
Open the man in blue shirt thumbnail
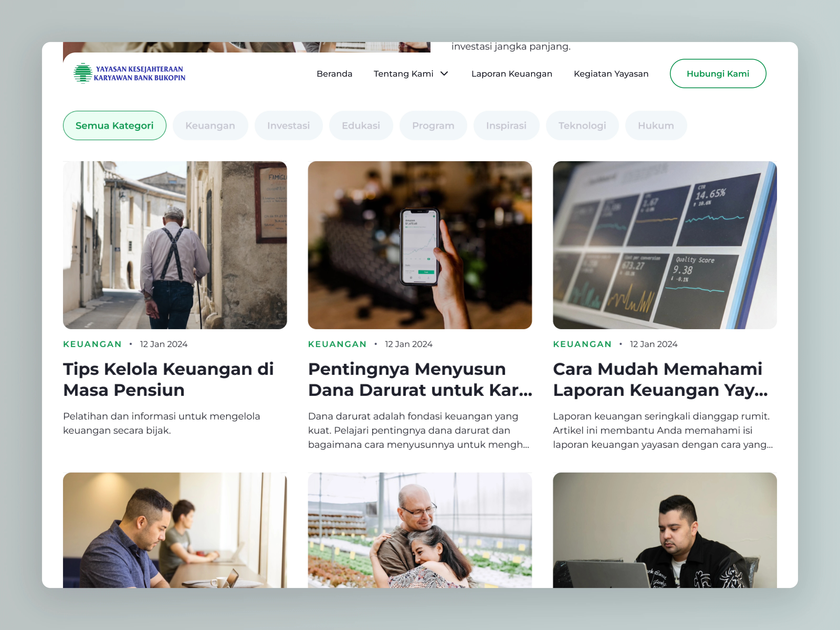[x=175, y=530]
